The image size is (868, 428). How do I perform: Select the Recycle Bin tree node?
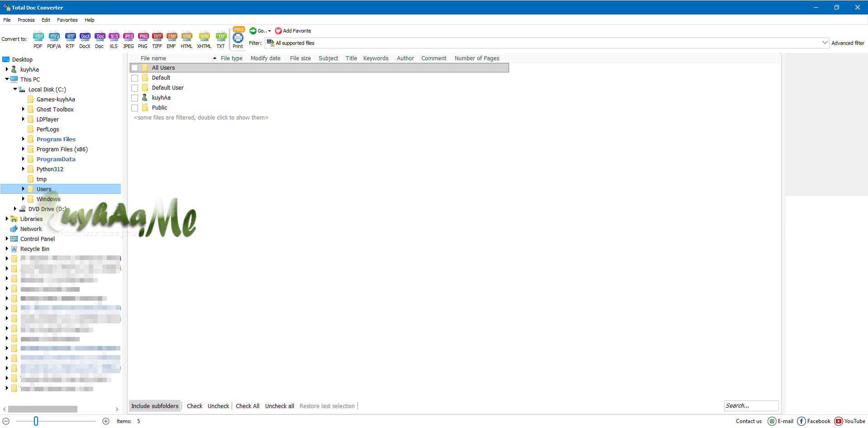click(35, 249)
